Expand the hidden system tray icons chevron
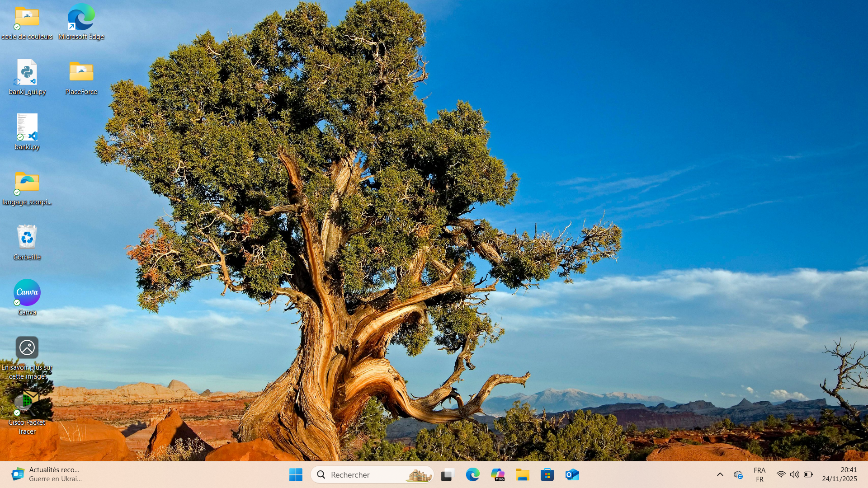The width and height of the screenshot is (868, 488). 720,474
